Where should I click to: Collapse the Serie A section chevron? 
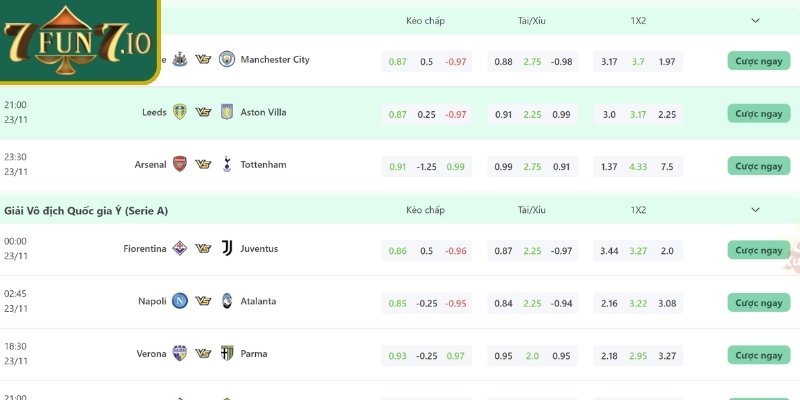[x=755, y=210]
